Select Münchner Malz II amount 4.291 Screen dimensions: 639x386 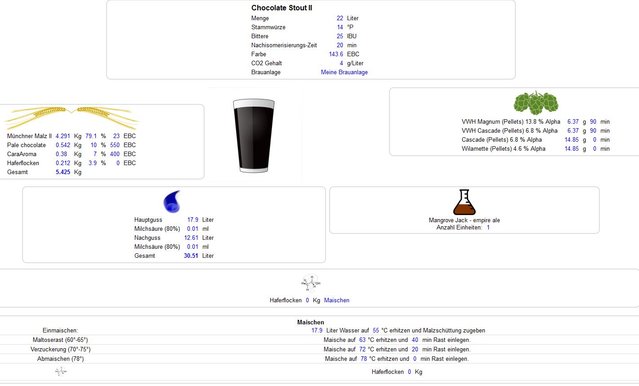pyautogui.click(x=63, y=136)
